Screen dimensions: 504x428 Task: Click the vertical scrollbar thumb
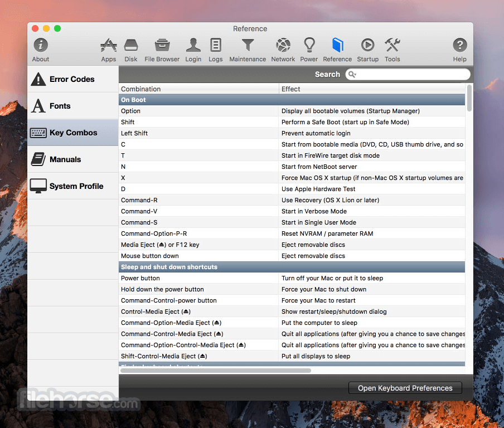[x=469, y=98]
